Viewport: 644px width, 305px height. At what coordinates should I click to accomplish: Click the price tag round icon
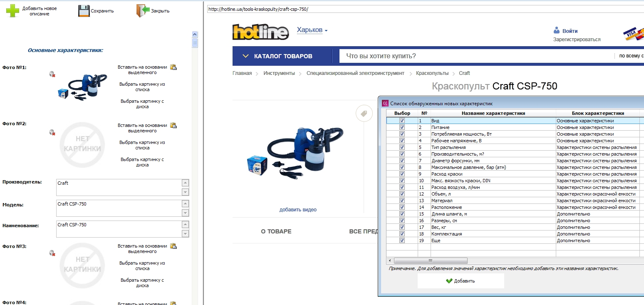coord(364,114)
